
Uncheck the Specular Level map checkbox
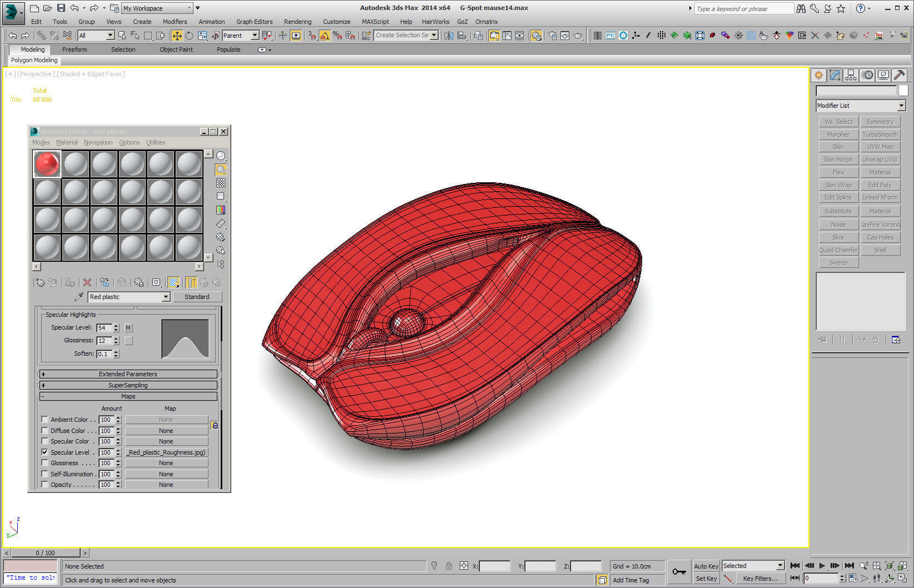[44, 452]
